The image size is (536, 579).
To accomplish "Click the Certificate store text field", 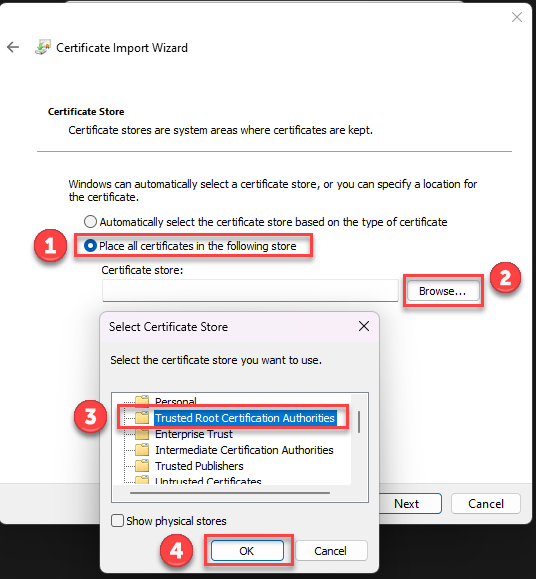I will coord(250,291).
